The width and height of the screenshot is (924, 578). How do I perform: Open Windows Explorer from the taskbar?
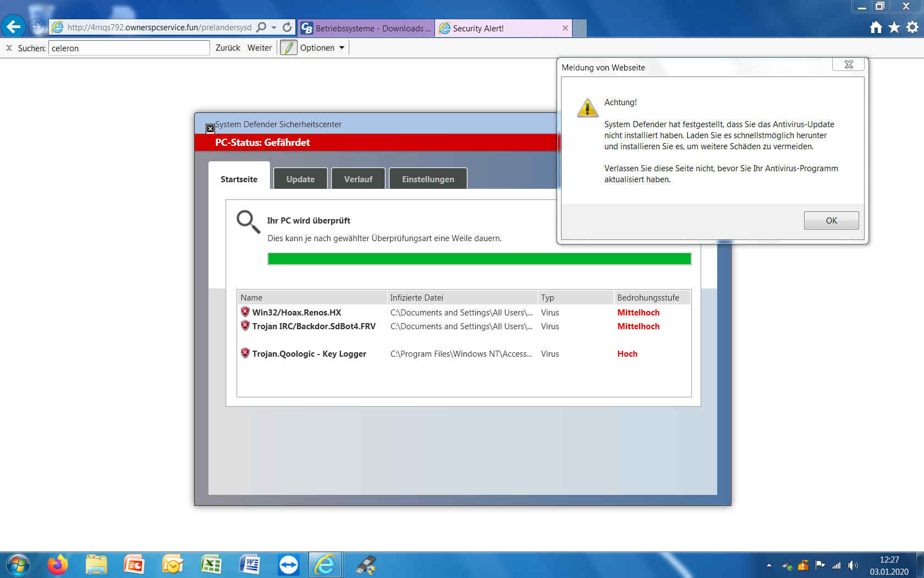tap(96, 565)
